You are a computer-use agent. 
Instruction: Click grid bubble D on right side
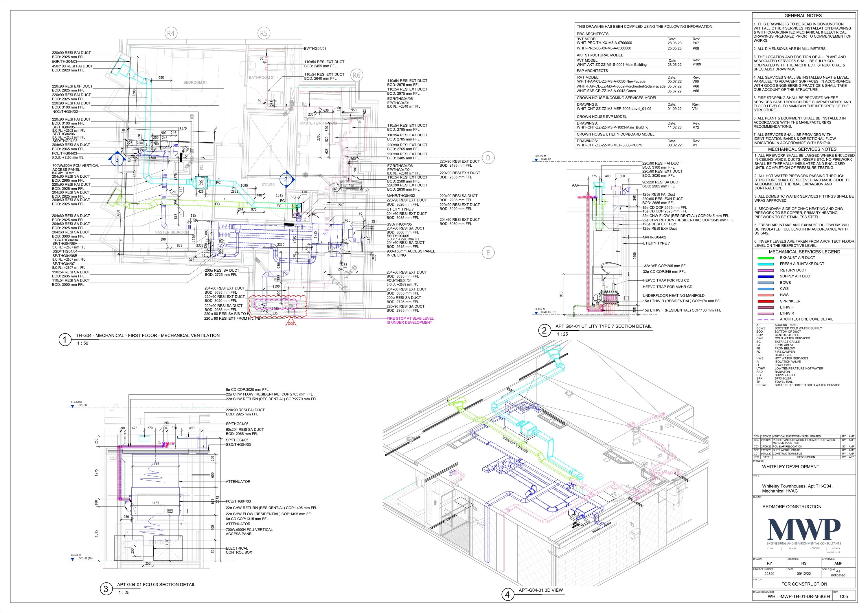coord(488,158)
